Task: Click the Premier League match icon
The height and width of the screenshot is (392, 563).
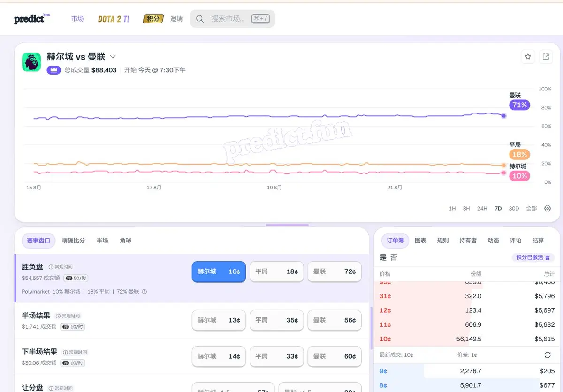Action: (x=31, y=62)
